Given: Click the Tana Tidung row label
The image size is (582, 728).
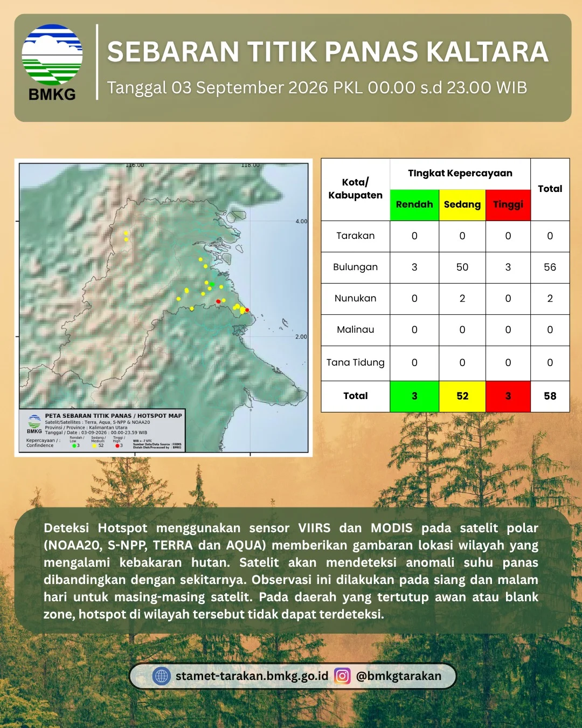Looking at the screenshot, I should [355, 362].
